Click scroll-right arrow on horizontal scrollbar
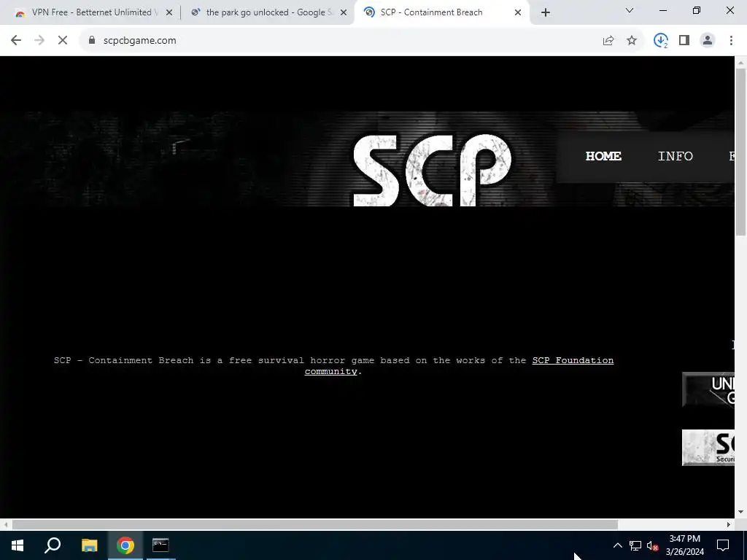 [x=729, y=525]
